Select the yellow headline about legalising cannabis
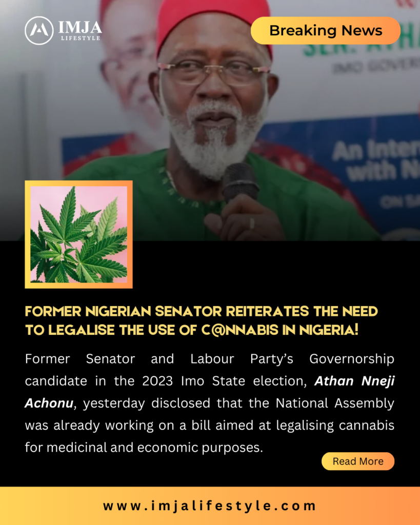This screenshot has height=525, width=420. 202,320
